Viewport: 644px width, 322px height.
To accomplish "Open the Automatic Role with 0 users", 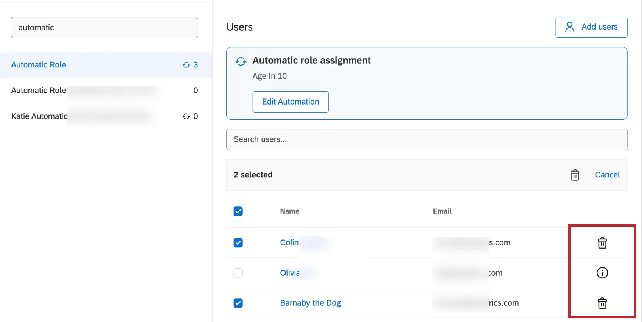I will [x=39, y=91].
